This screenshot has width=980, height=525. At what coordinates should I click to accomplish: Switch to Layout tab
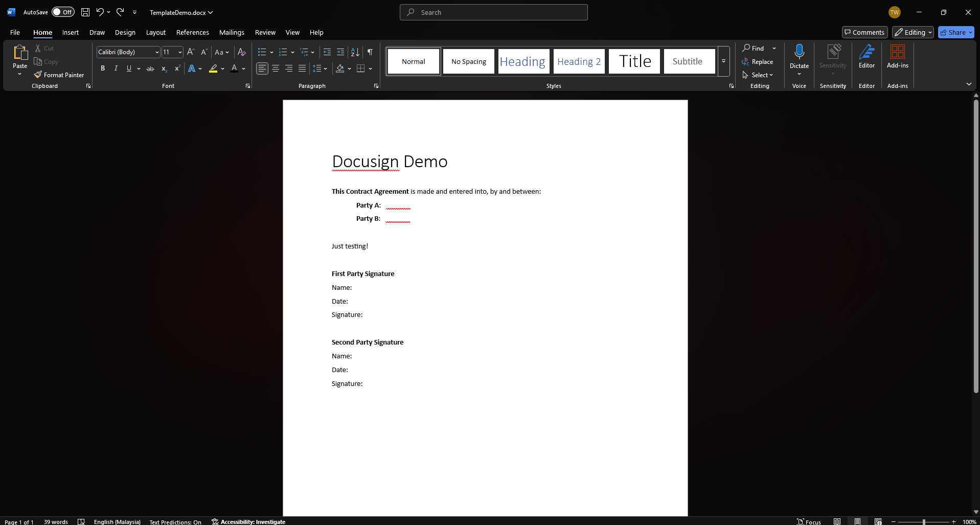point(156,32)
